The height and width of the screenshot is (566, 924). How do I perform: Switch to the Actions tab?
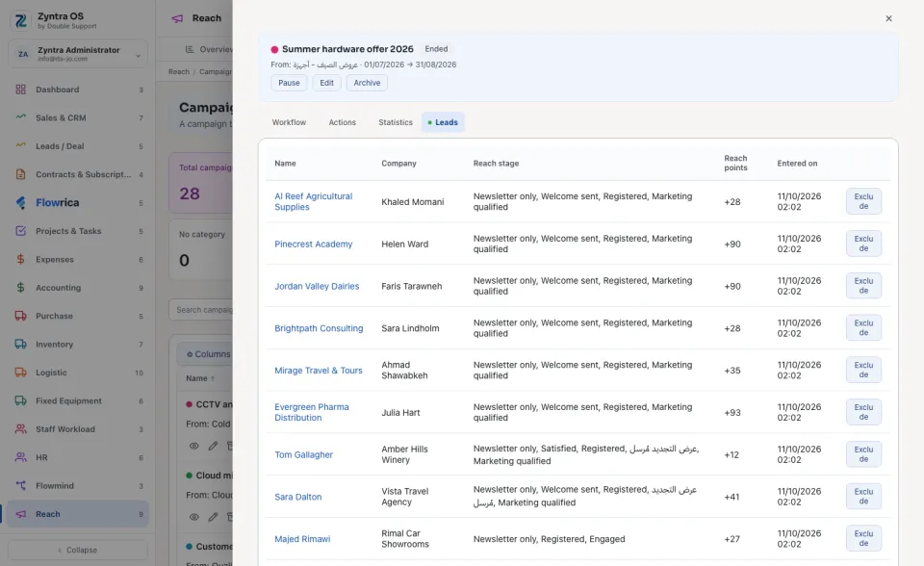[343, 122]
